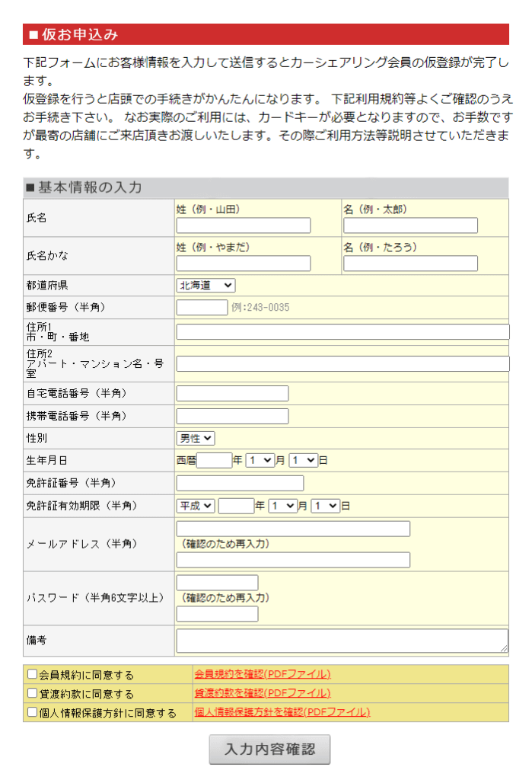
Task: Click the 住所1 市・町・番地 address field
Action: click(x=343, y=332)
